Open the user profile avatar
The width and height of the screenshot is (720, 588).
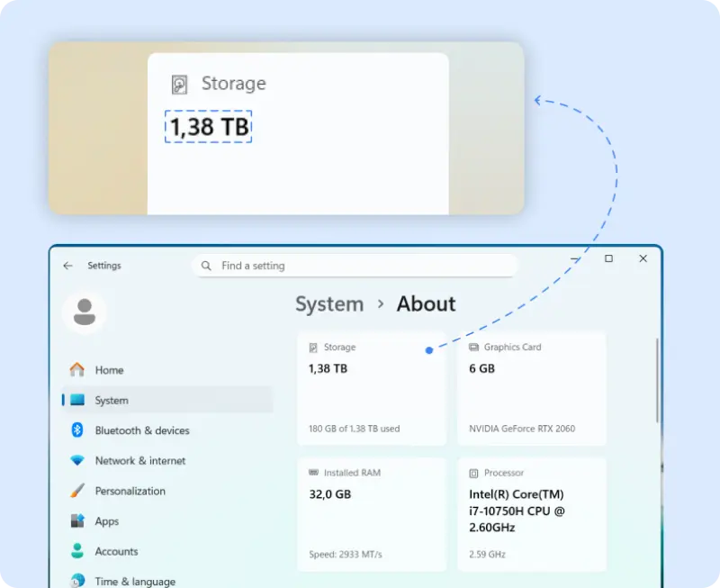click(85, 312)
